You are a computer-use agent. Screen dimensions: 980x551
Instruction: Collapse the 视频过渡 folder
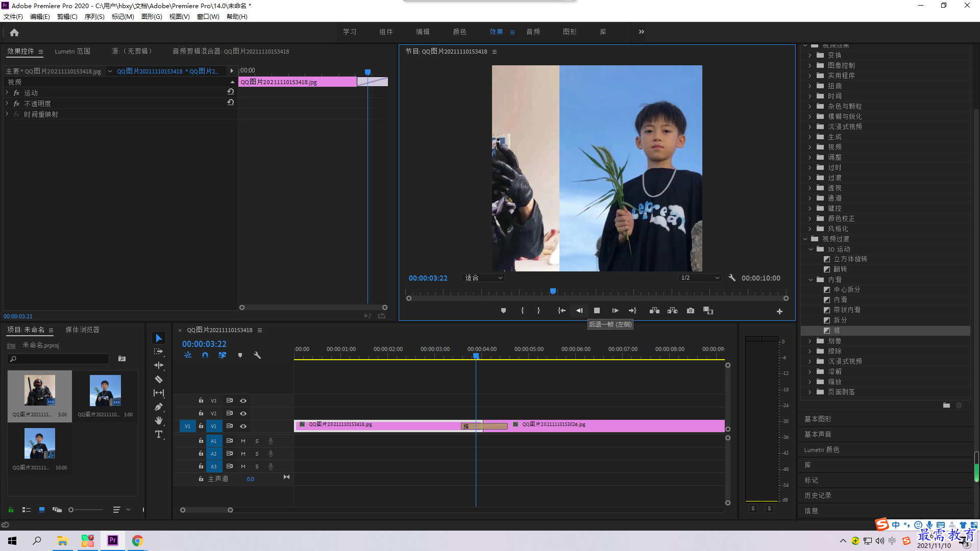click(805, 239)
